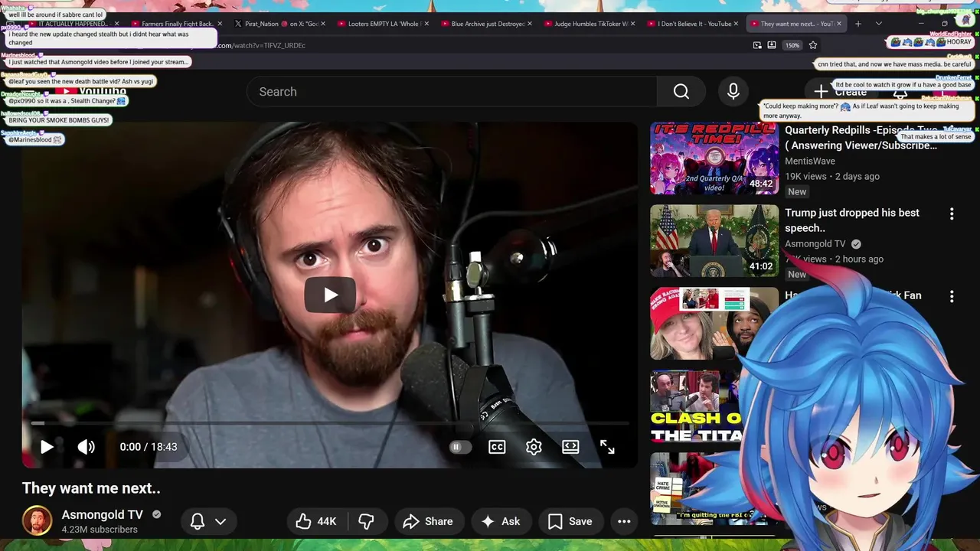Mute the video with the speaker icon
980x551 pixels.
(86, 447)
